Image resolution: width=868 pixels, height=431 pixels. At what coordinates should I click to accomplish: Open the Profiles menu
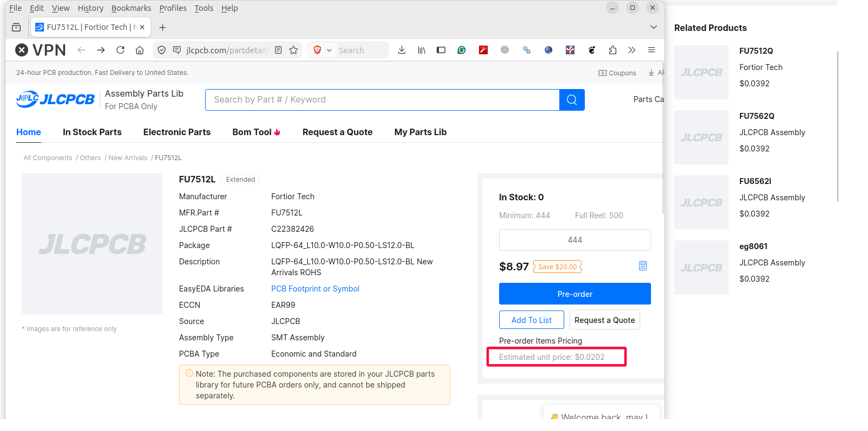coord(173,8)
